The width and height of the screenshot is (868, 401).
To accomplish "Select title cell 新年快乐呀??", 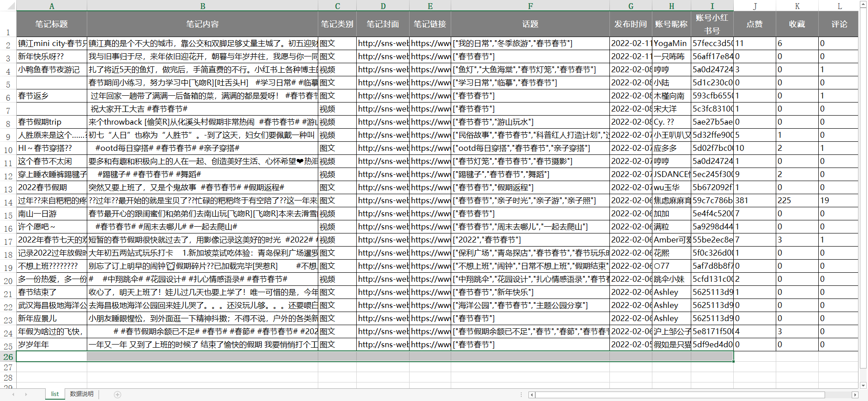I will (x=52, y=56).
